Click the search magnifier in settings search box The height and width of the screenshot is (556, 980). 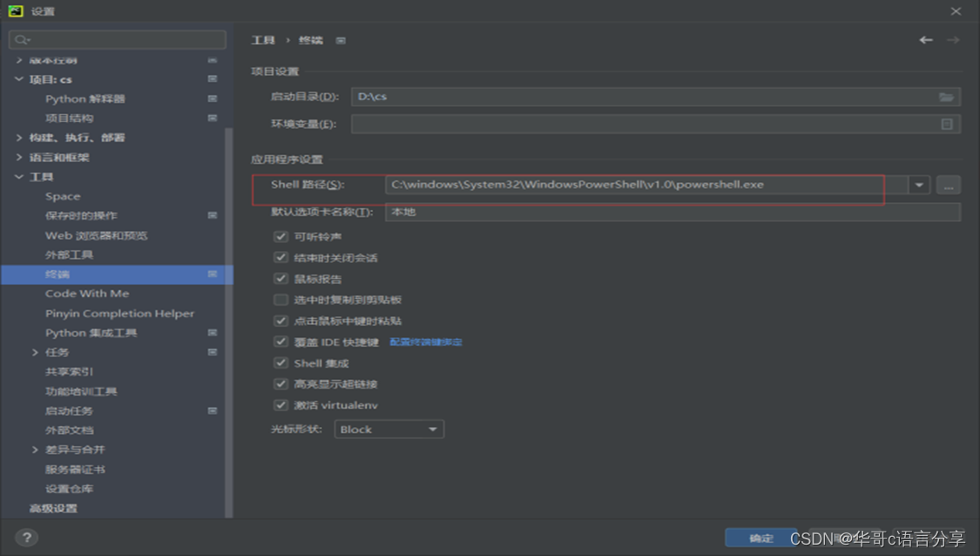22,39
